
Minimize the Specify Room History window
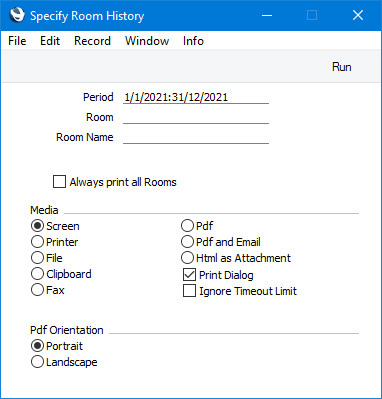coord(267,15)
